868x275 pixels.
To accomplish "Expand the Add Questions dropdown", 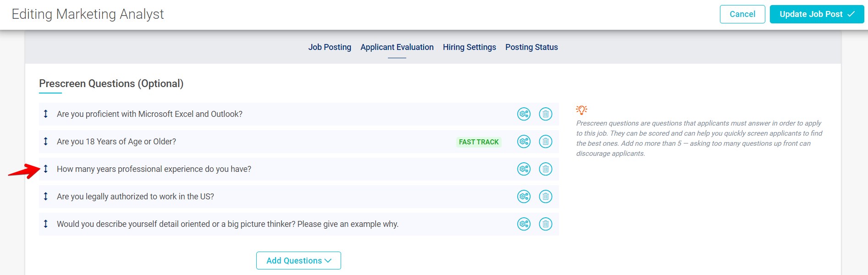I will pyautogui.click(x=299, y=260).
